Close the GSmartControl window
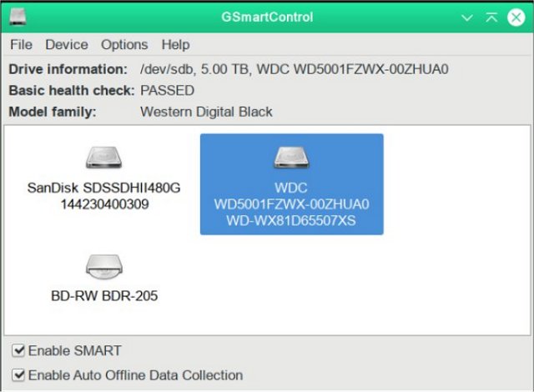 [x=516, y=18]
